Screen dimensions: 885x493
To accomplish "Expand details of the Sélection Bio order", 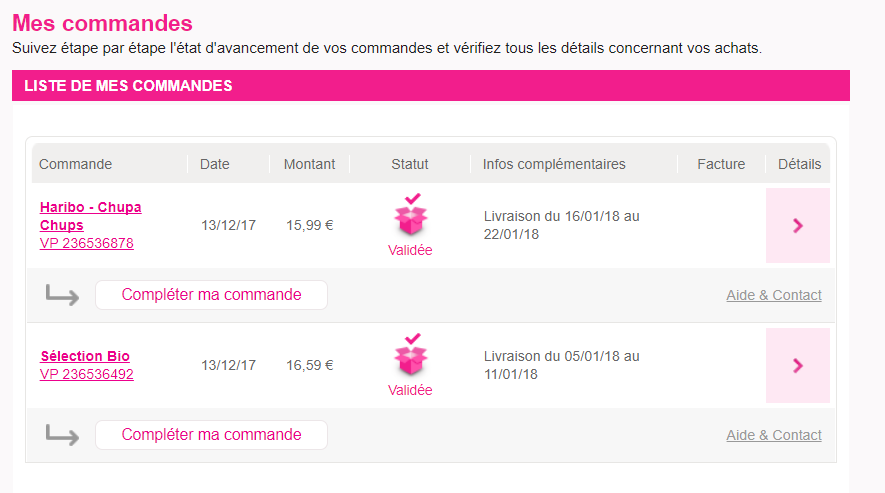I will (x=797, y=366).
